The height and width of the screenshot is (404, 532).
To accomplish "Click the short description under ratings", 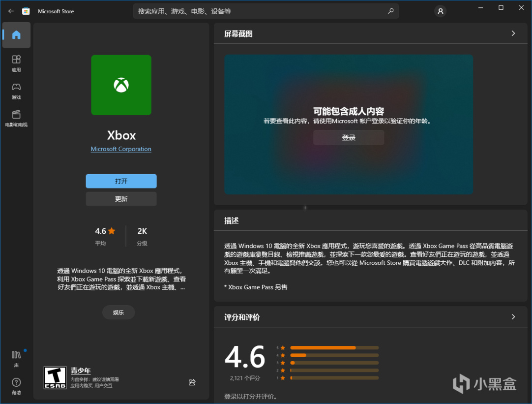I will [121, 279].
